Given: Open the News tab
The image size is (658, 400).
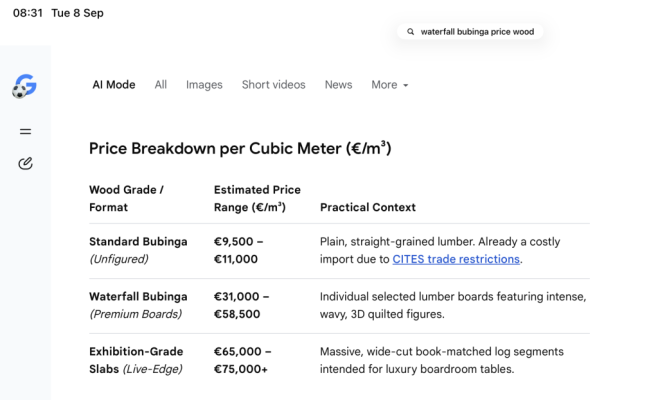Looking at the screenshot, I should (x=338, y=85).
